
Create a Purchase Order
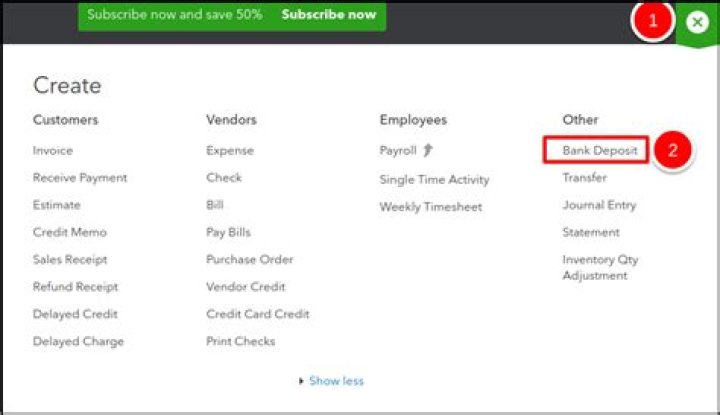click(x=249, y=259)
